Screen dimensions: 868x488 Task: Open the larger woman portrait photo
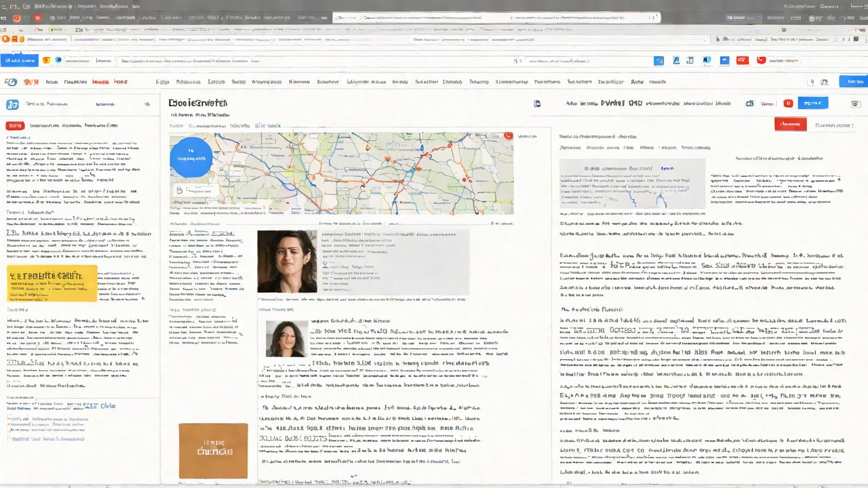pyautogui.click(x=287, y=261)
